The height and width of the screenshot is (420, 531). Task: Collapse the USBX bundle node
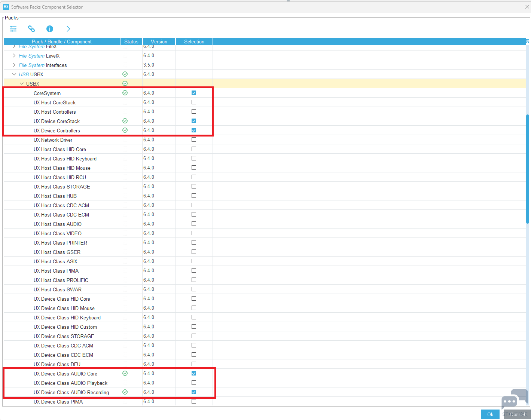coord(22,83)
